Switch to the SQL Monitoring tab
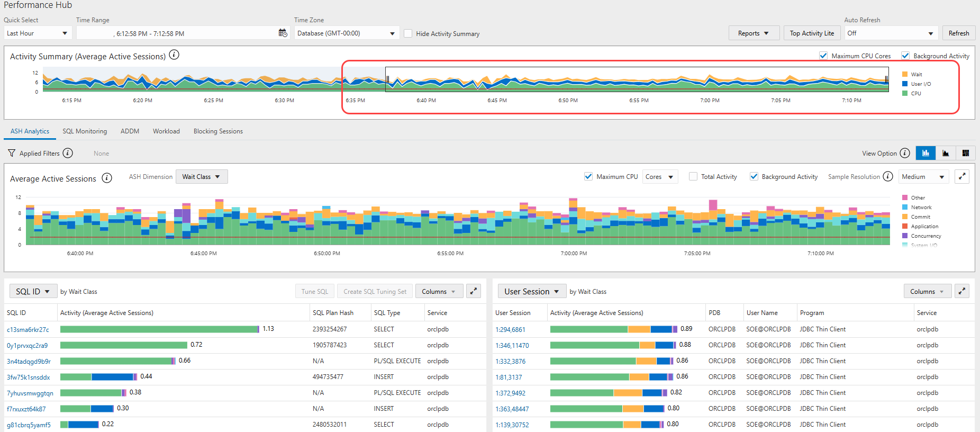This screenshot has width=980, height=432. (x=85, y=131)
